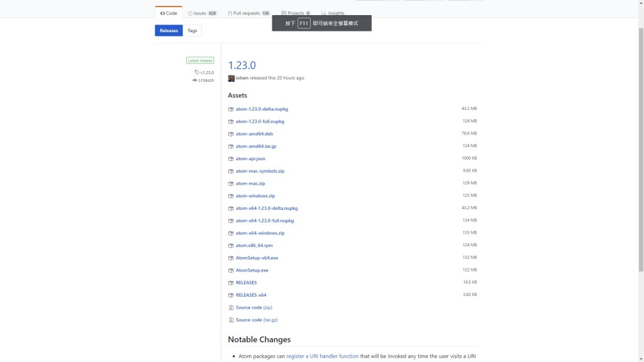
Task: Download AtomSetup-x64.exe
Action: coord(257,258)
